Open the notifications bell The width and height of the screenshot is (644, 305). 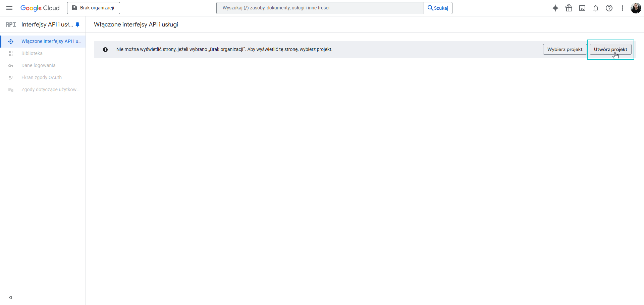tap(596, 8)
